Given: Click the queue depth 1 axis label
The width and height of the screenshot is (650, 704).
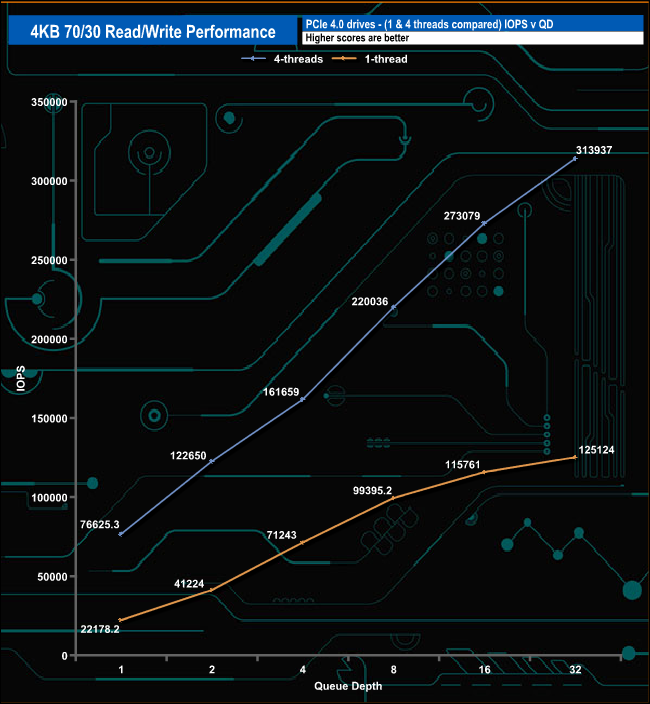Looking at the screenshot, I should click(121, 670).
